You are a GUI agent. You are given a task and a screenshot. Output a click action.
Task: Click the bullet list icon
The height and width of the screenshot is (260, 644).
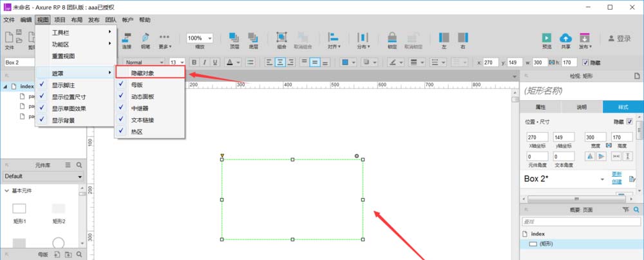click(x=251, y=62)
